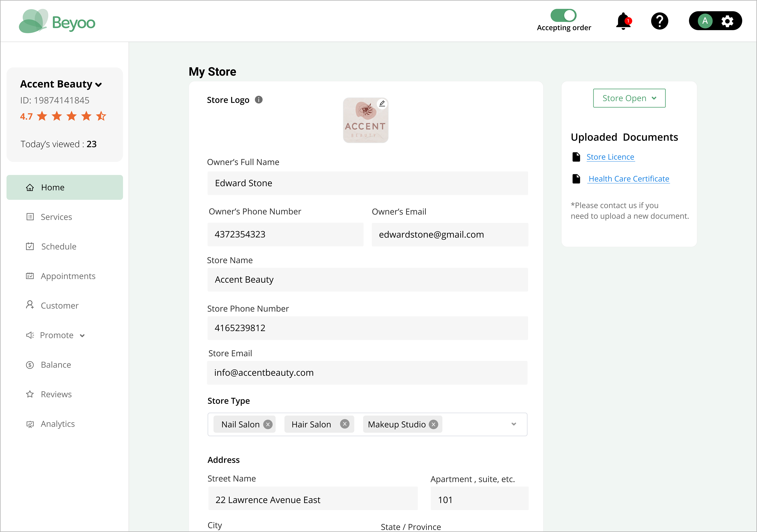This screenshot has width=757, height=532.
Task: Open the Store Open status dropdown
Action: (629, 98)
